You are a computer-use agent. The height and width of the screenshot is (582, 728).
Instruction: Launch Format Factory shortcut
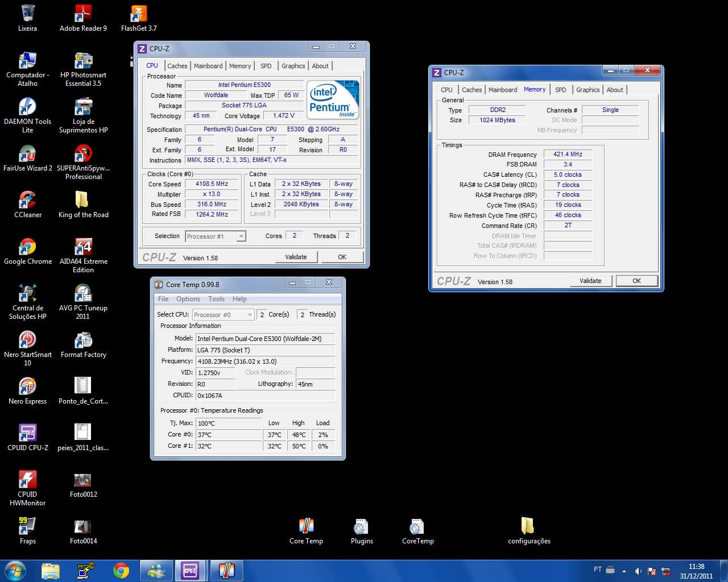pos(83,344)
